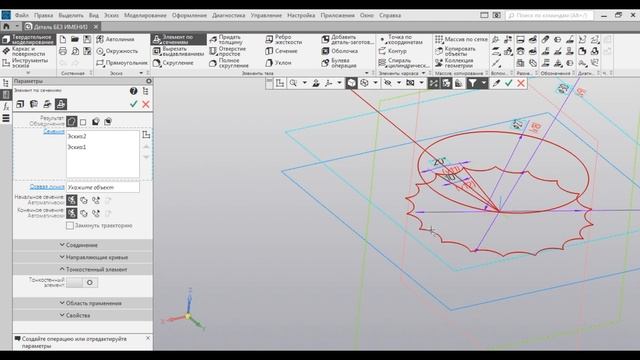
Task: Expand the Свойства section
Action: (x=83, y=316)
